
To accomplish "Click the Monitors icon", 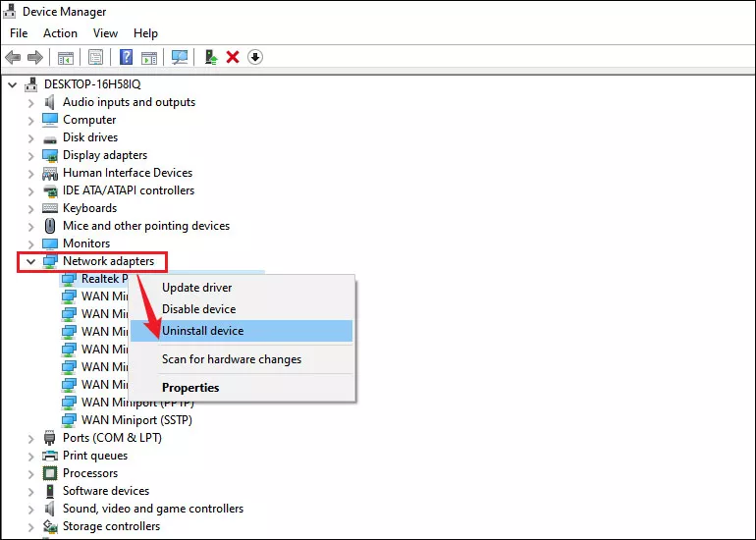I will click(50, 243).
